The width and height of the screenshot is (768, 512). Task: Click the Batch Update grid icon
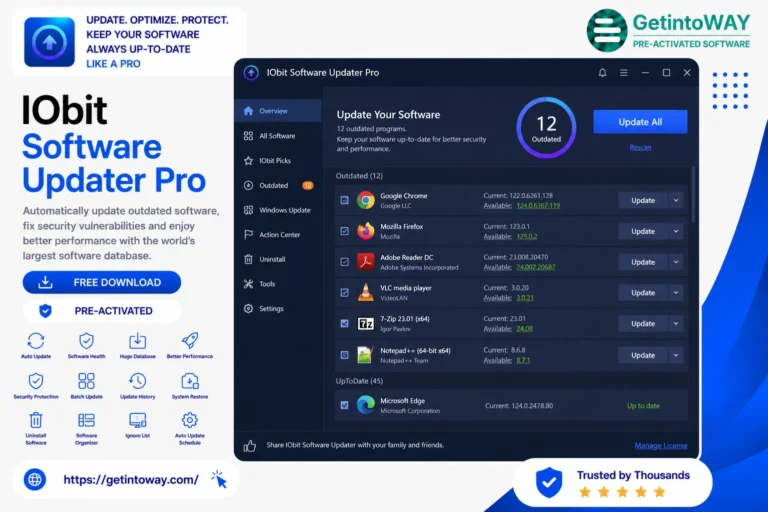[86, 381]
